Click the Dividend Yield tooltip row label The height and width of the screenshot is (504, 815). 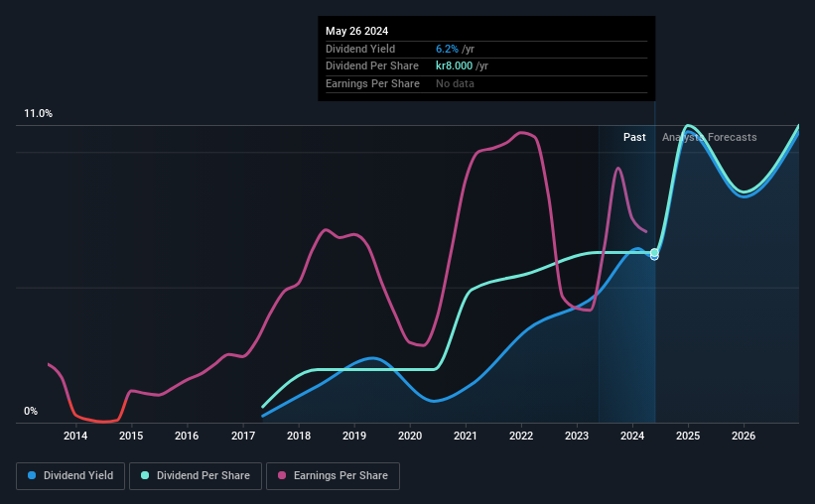[360, 49]
